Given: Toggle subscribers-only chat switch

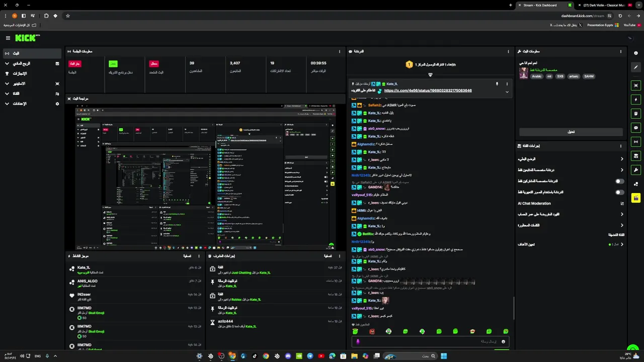Looking at the screenshot, I should coord(620,181).
